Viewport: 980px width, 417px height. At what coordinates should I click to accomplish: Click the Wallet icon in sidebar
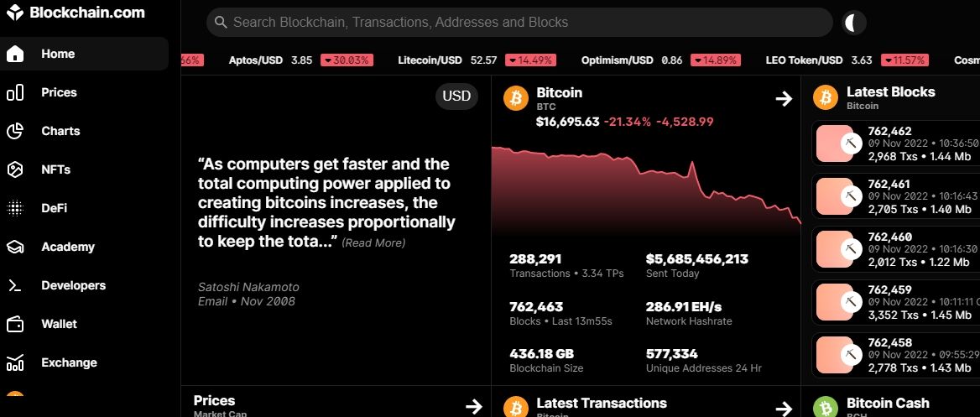pos(15,324)
